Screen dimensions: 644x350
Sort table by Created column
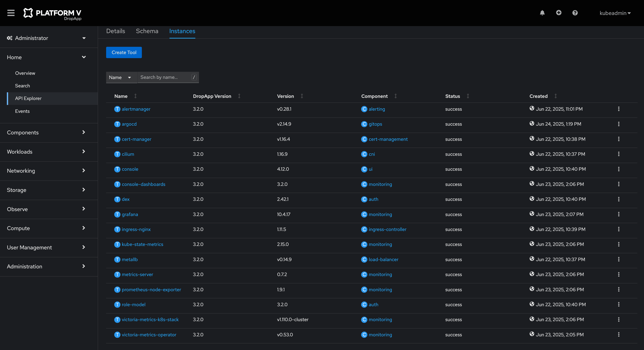tap(543, 96)
